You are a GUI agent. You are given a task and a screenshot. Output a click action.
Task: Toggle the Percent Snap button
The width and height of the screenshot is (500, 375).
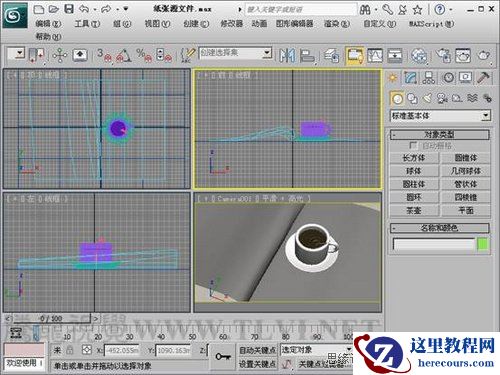(x=144, y=55)
